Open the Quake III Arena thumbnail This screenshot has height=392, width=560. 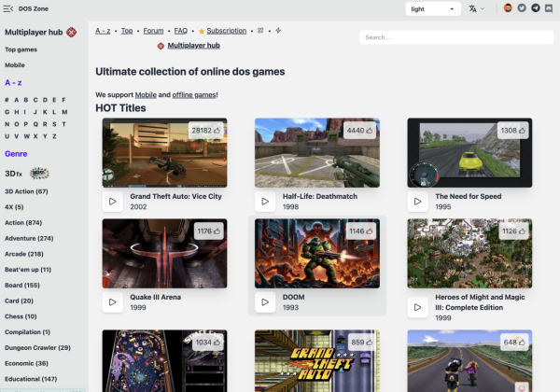(x=164, y=254)
